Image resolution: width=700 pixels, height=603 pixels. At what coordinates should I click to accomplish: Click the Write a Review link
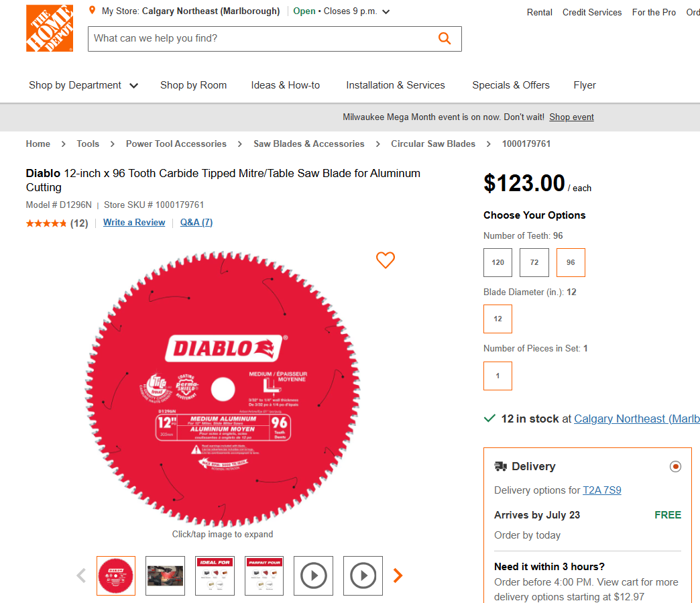(x=134, y=223)
